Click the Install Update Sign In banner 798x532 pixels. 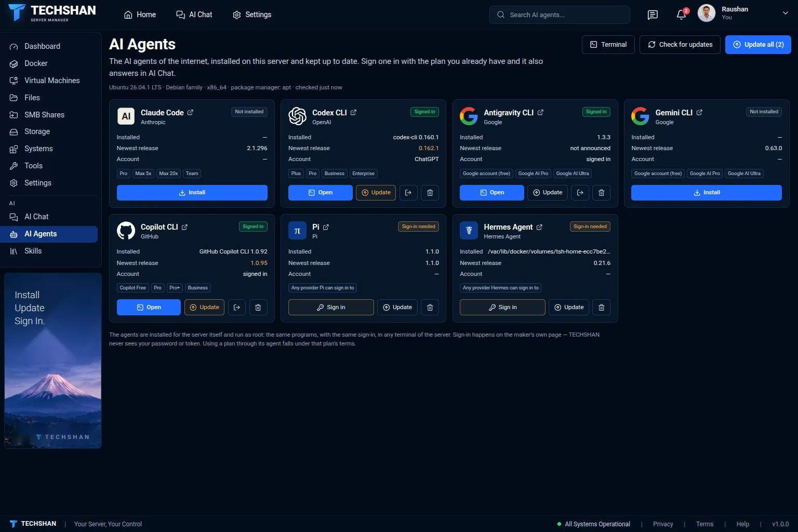tap(53, 361)
